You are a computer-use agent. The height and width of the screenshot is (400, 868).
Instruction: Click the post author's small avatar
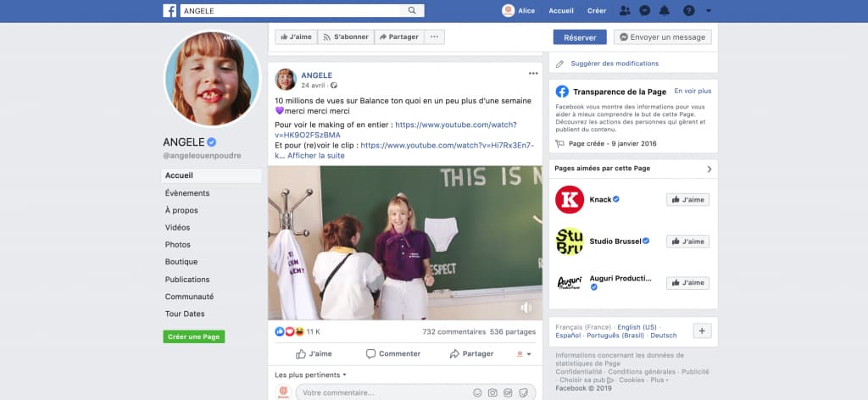click(286, 80)
